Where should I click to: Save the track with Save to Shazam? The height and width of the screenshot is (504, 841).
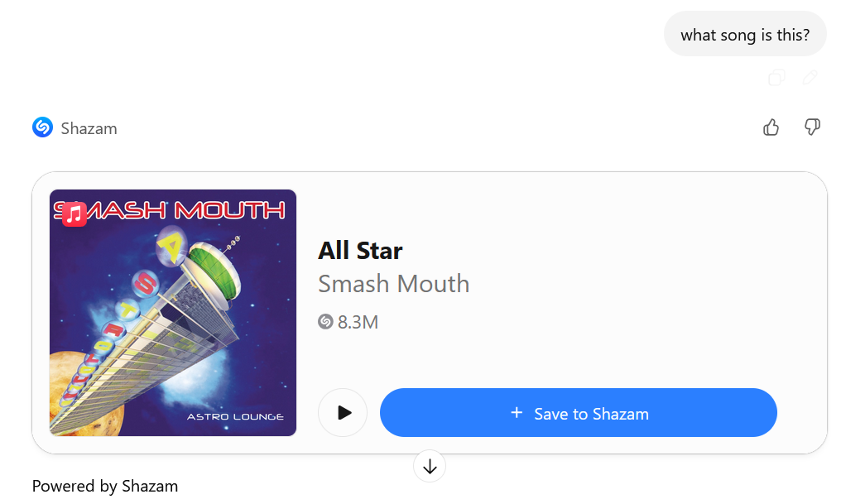[x=578, y=412]
